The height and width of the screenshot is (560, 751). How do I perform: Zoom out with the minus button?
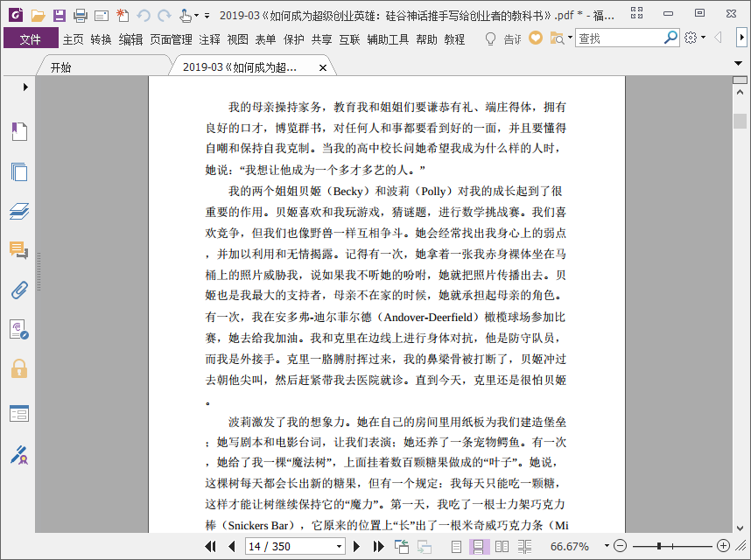tap(621, 546)
